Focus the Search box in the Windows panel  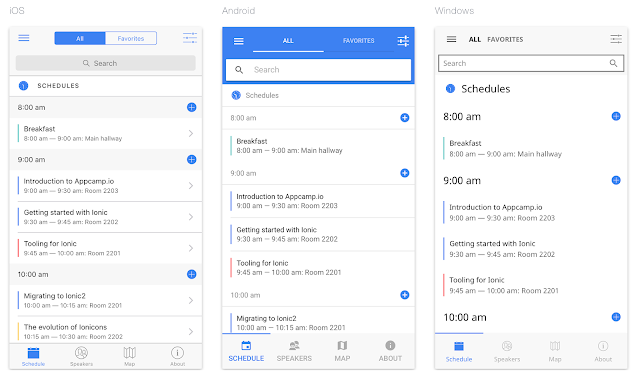531,63
